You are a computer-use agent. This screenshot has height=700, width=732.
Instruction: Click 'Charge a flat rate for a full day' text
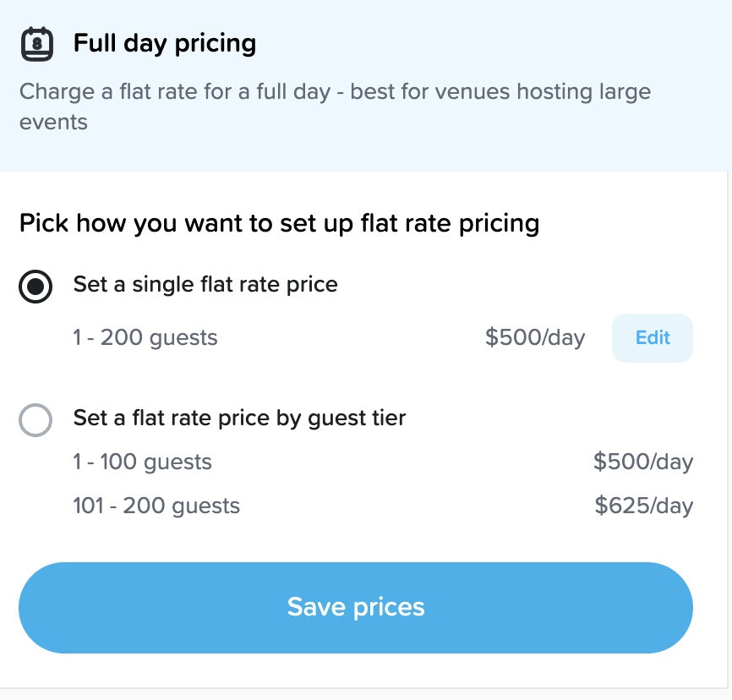tap(175, 91)
